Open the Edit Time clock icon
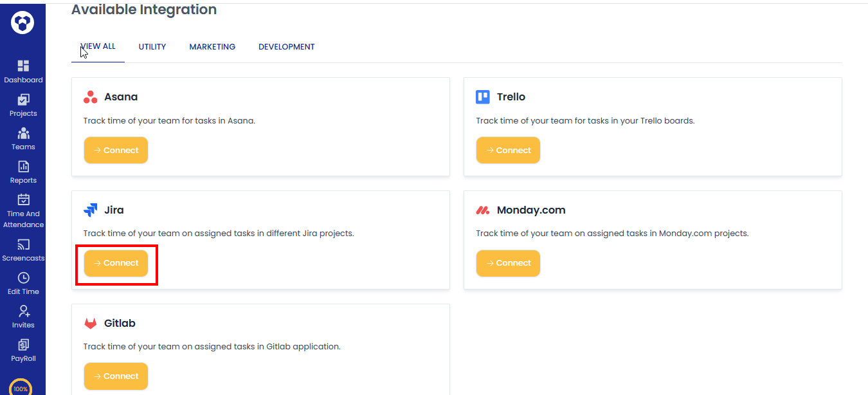The width and height of the screenshot is (868, 395). point(23,279)
